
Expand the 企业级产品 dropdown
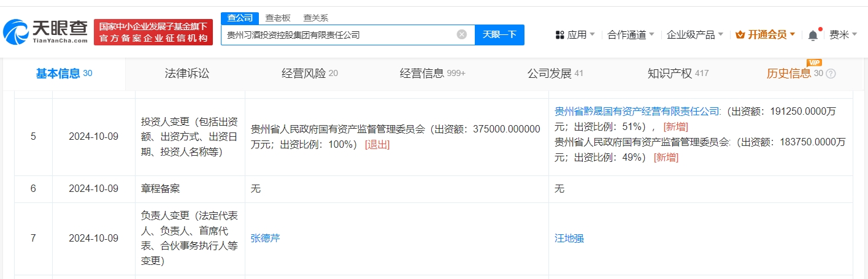tap(695, 35)
